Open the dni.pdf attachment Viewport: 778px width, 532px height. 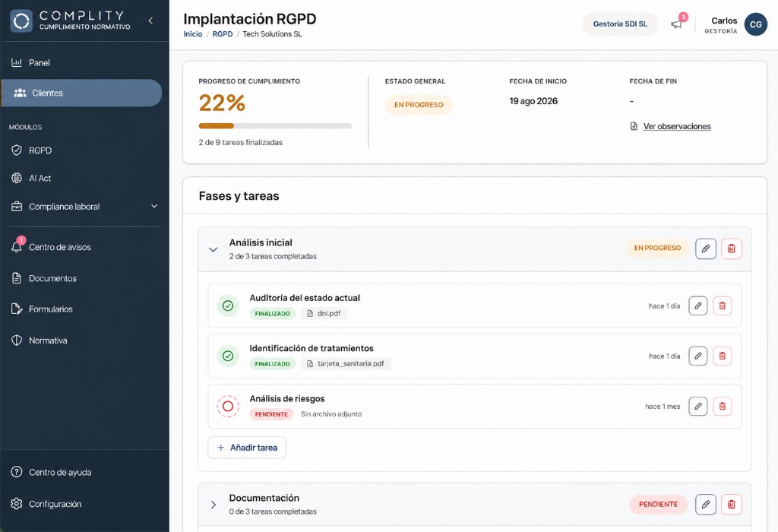click(324, 314)
